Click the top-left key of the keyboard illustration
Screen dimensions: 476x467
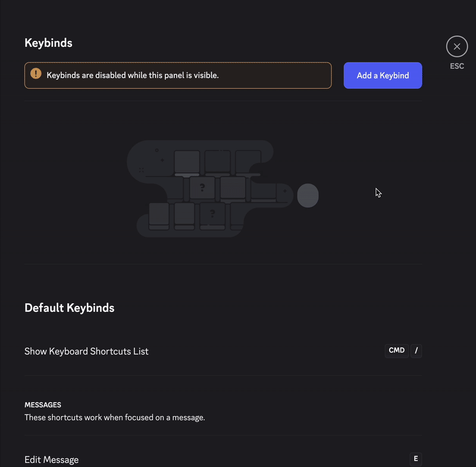[x=186, y=162]
